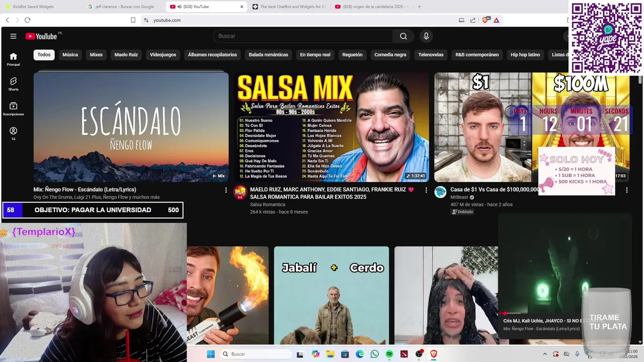Switch to virgen de la candelaria tab
The image size is (644, 362).
coord(372,7)
